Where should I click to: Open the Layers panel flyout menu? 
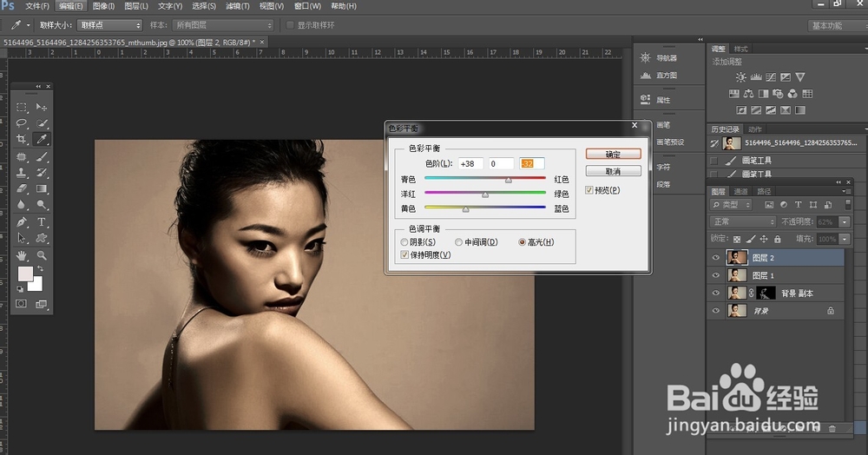(x=845, y=191)
